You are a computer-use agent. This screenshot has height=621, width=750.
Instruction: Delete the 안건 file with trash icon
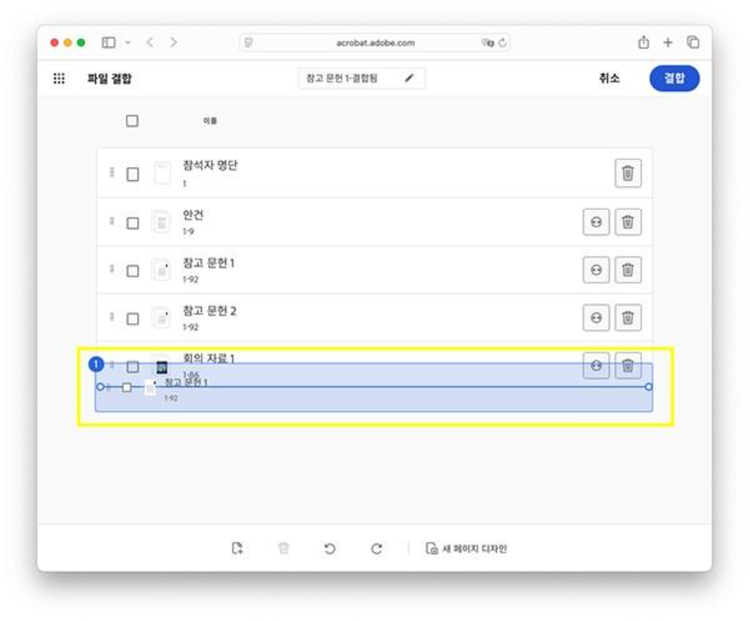(x=628, y=222)
